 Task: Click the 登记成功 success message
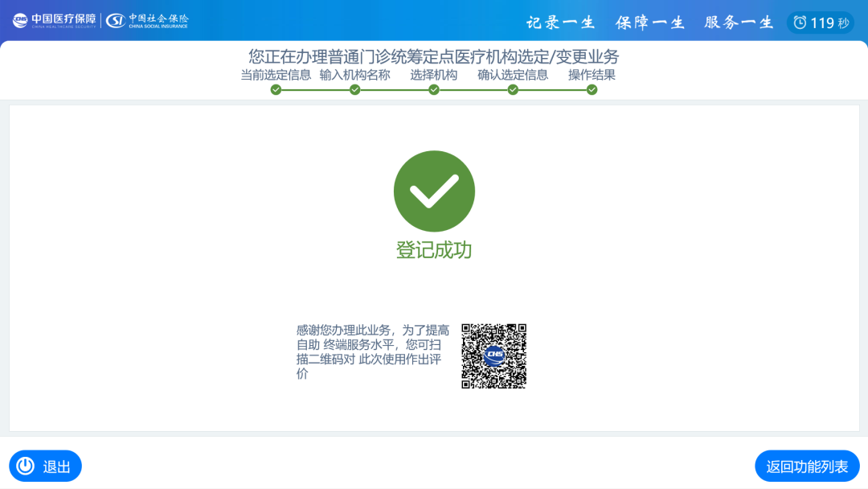point(434,250)
